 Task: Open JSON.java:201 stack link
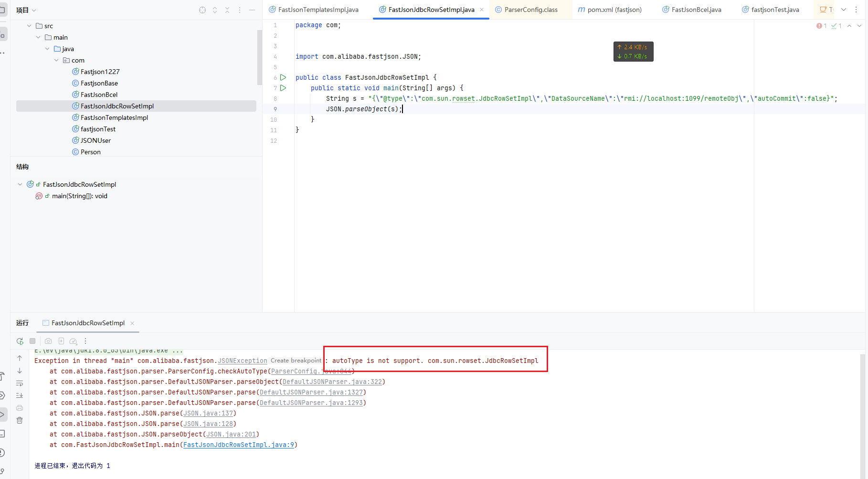point(231,435)
